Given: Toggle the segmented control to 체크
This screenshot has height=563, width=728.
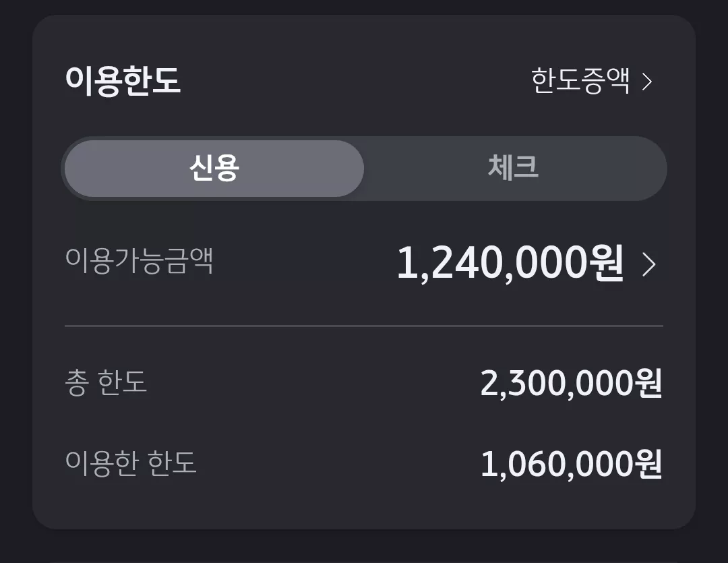Looking at the screenshot, I should (514, 168).
